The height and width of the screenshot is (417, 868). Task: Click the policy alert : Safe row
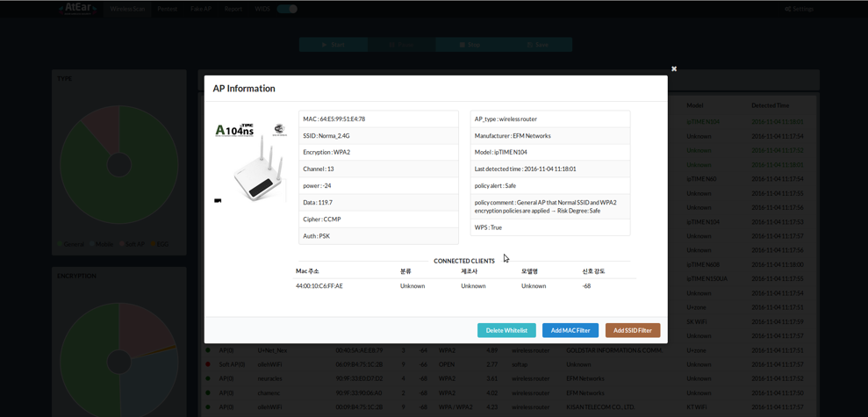tap(550, 185)
